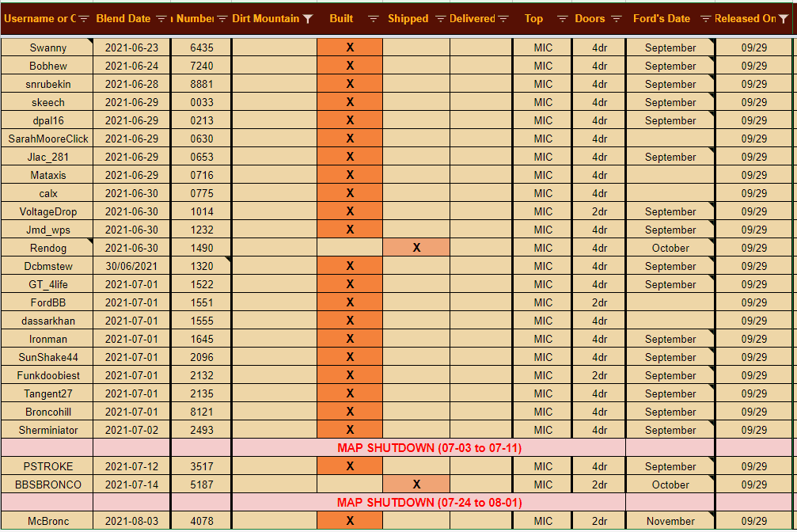Viewport: 797px width, 532px height.
Task: Select number cell 1490
Action: [x=201, y=249]
